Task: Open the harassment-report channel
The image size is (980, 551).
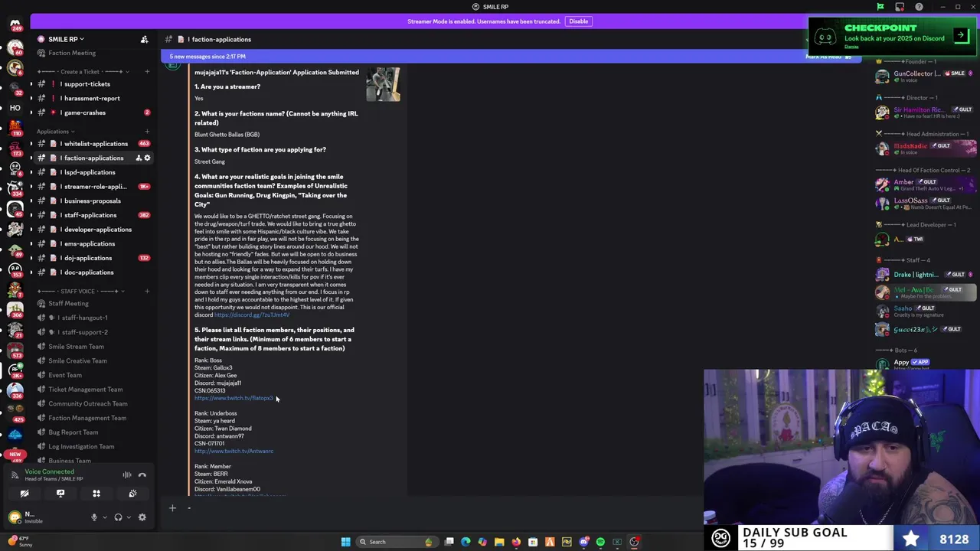Action: click(x=92, y=98)
